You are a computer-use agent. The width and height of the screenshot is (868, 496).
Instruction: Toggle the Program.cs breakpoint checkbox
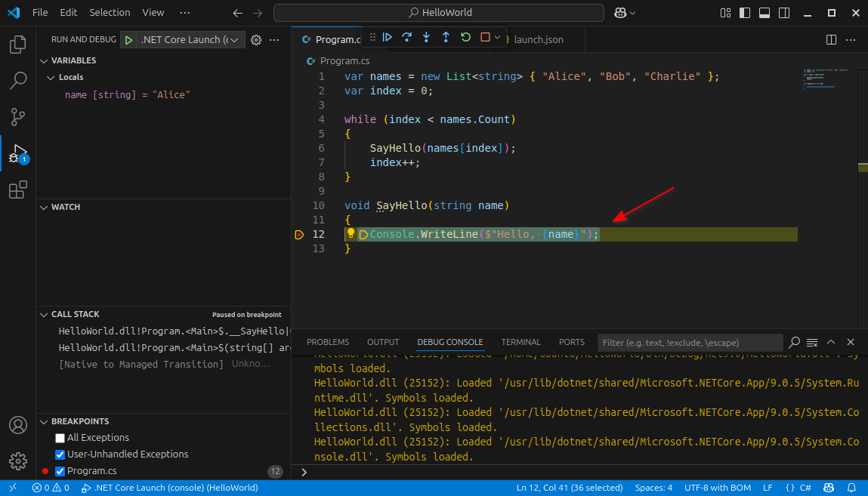click(x=60, y=471)
